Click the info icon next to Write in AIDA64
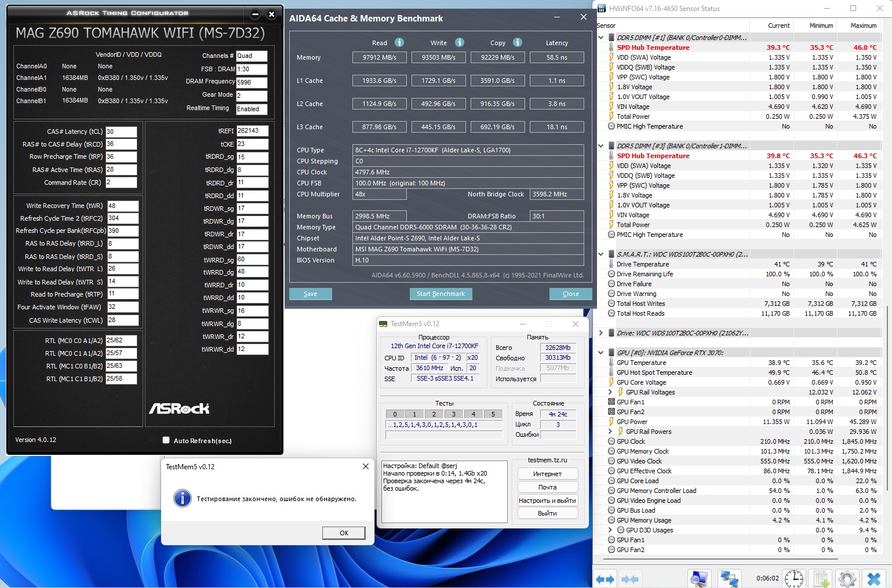The height and width of the screenshot is (588, 892). click(x=460, y=42)
